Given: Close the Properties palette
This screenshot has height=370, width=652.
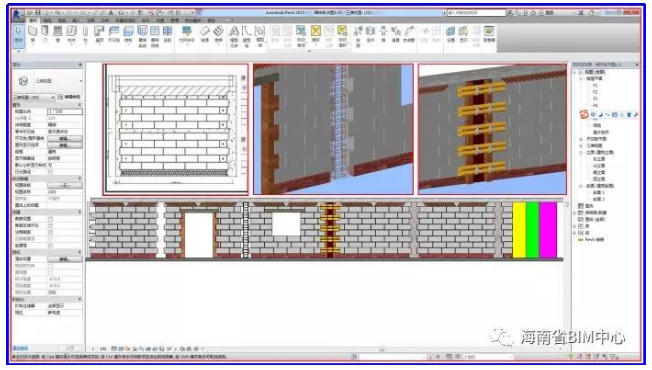Looking at the screenshot, I should point(80,64).
